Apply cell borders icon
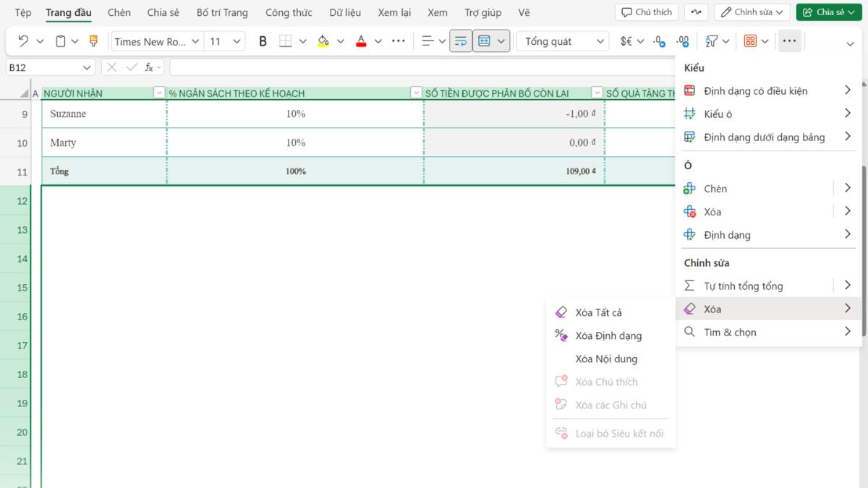This screenshot has width=868, height=488. (x=286, y=41)
